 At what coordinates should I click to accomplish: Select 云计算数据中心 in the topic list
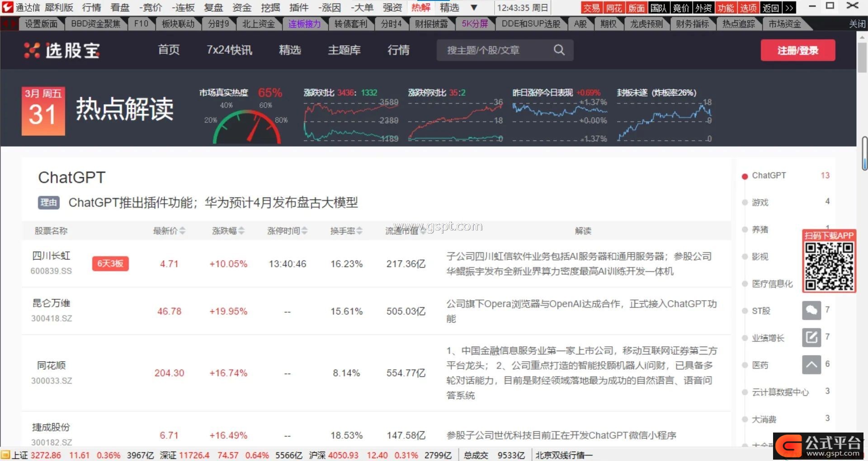pyautogui.click(x=780, y=392)
